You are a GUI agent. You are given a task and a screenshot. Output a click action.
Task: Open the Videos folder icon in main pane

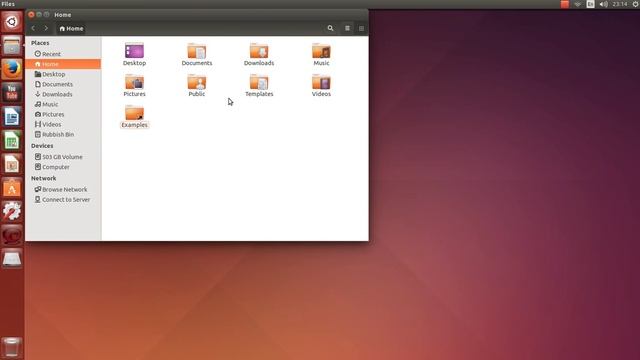point(321,82)
